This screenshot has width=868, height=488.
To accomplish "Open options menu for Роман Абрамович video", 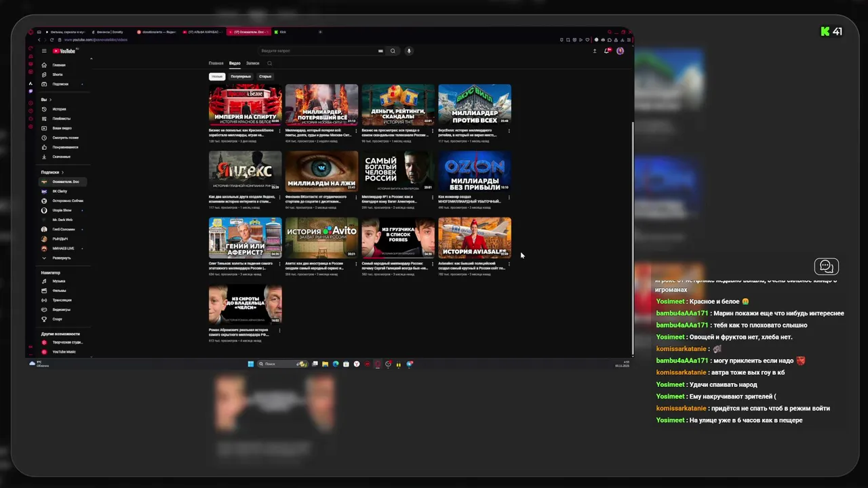I will pyautogui.click(x=279, y=331).
